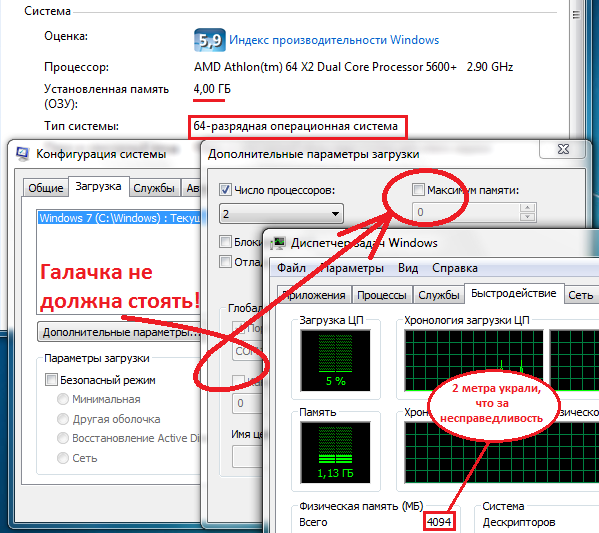Select the Windows 7 (C:\Windows) boot entry
The height and width of the screenshot is (533, 599).
pos(119,218)
